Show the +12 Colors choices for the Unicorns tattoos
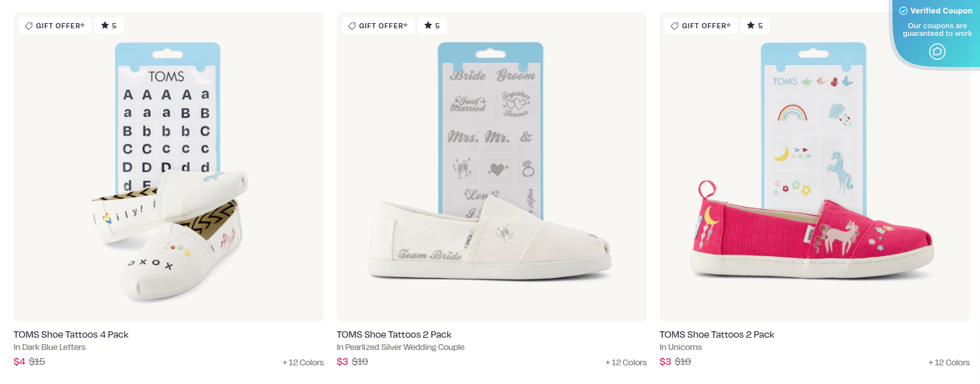The height and width of the screenshot is (384, 980). coord(949,362)
